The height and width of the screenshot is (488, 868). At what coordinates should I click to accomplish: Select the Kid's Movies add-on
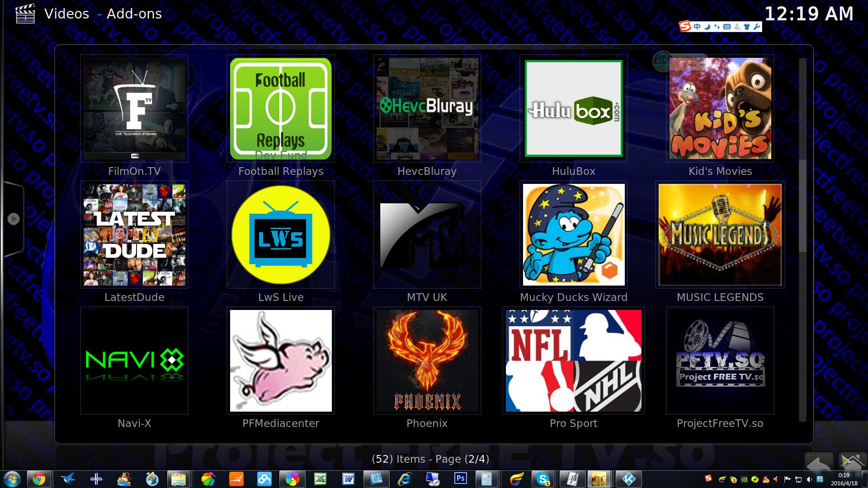pyautogui.click(x=720, y=108)
